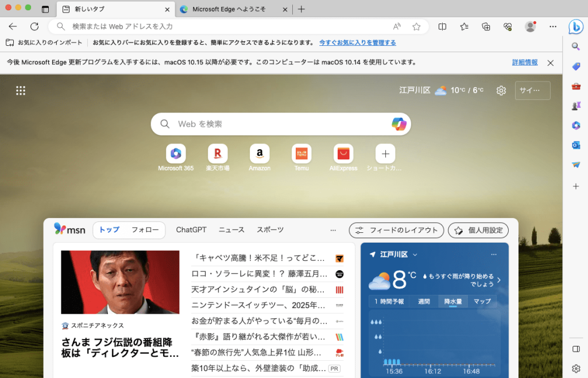
Task: Select the トップ feed tab
Action: 109,229
